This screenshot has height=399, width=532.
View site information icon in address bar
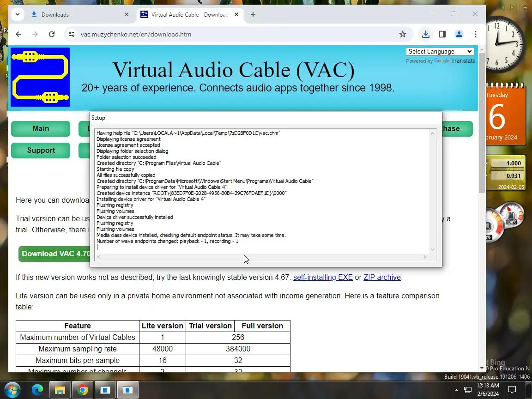click(x=72, y=34)
